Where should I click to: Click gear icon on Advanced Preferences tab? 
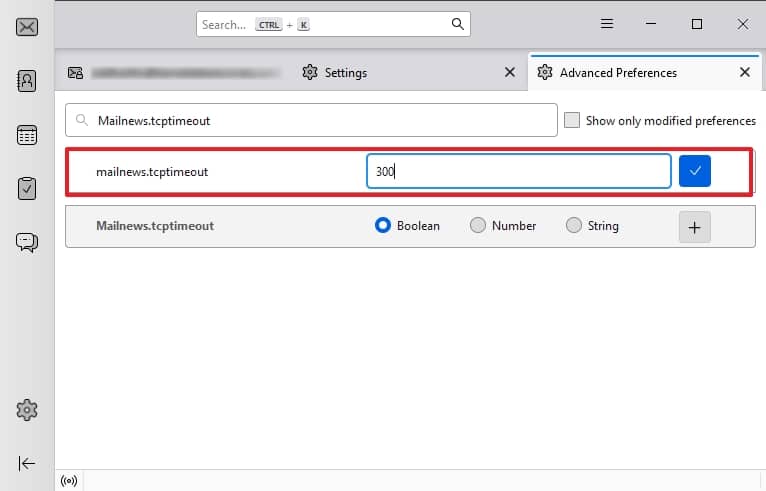pos(545,72)
